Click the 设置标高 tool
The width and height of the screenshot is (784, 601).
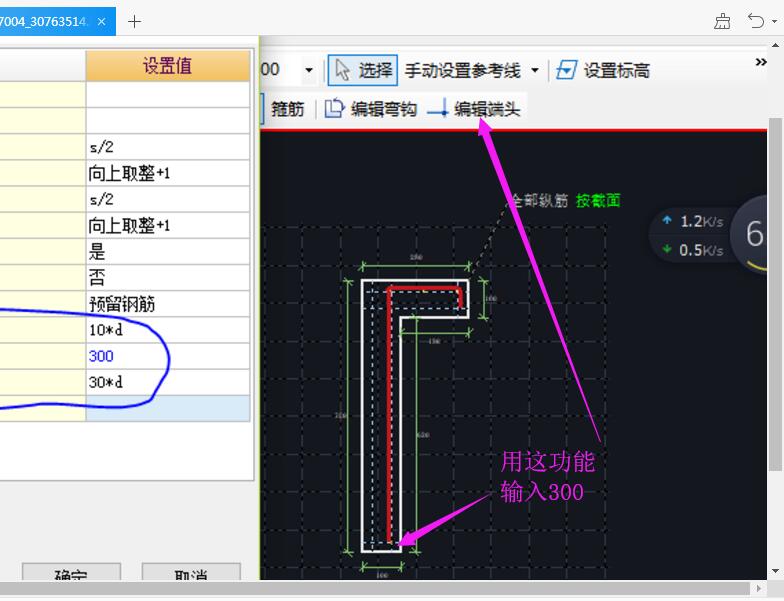coord(602,70)
